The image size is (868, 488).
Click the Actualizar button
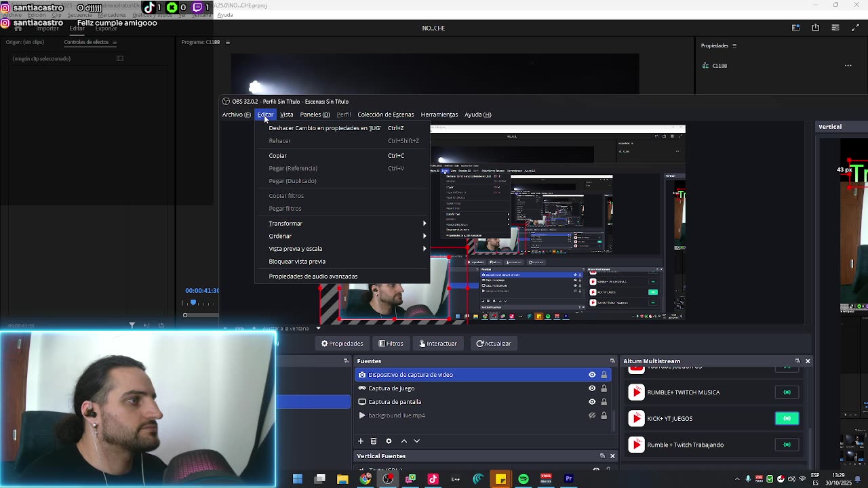pos(494,344)
